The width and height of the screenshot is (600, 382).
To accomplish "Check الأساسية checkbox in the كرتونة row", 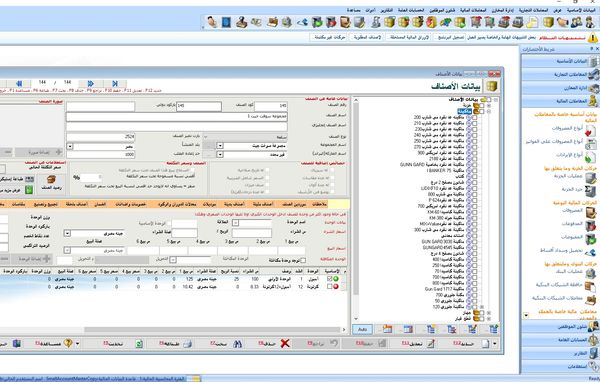I will click(x=329, y=286).
